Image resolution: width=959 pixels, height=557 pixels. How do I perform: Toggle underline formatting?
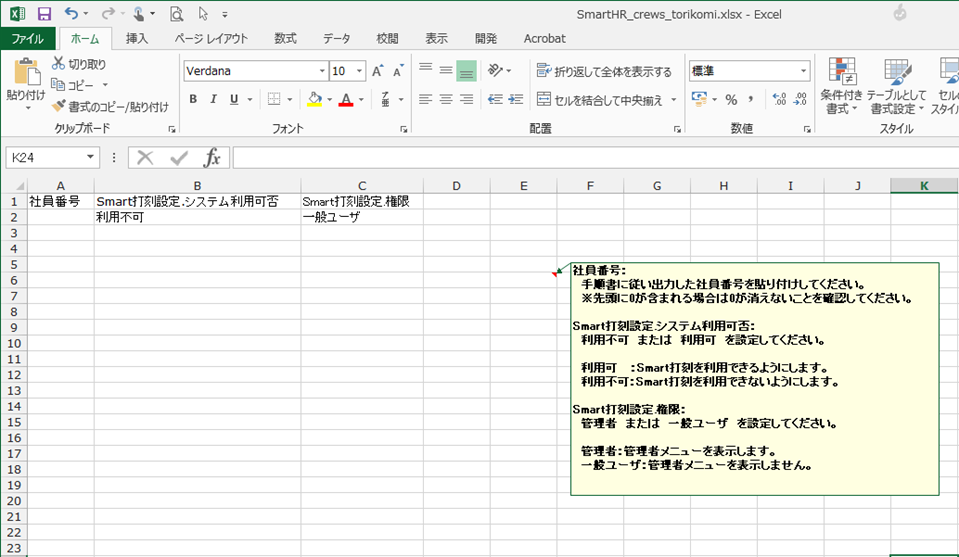(234, 99)
